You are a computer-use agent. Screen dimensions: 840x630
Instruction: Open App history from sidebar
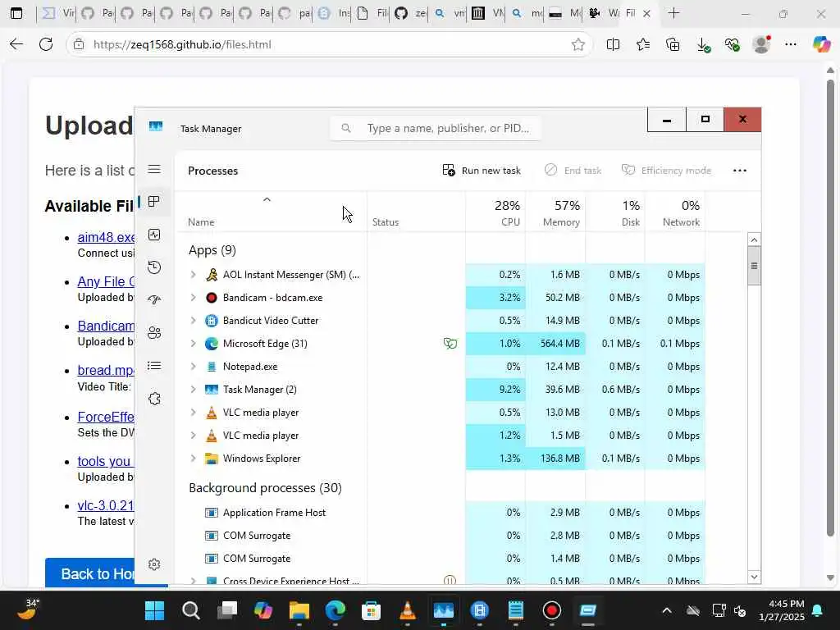[154, 267]
